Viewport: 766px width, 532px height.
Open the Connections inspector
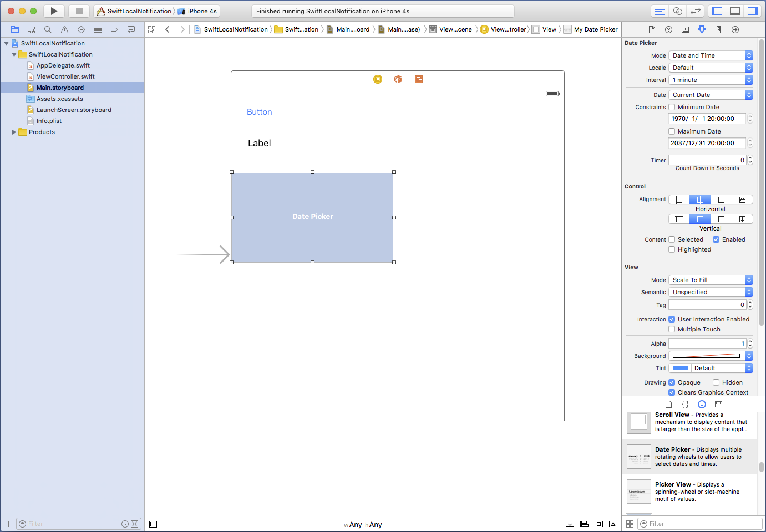pos(735,29)
